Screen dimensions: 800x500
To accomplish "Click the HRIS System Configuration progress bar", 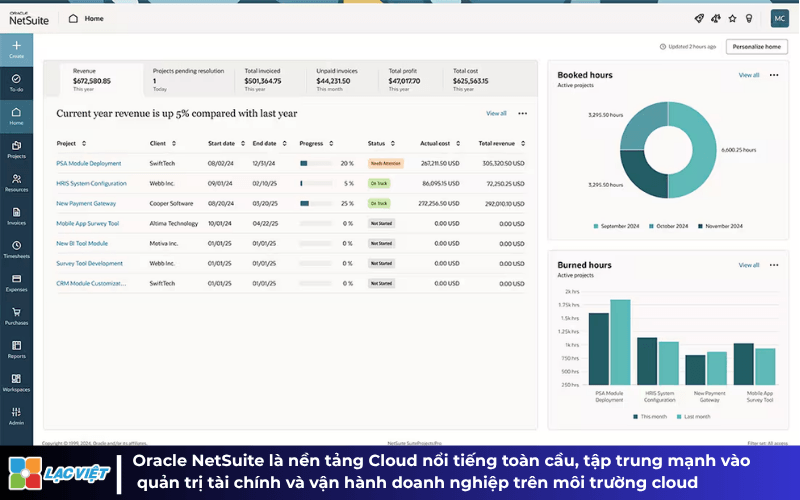I will pos(316,183).
